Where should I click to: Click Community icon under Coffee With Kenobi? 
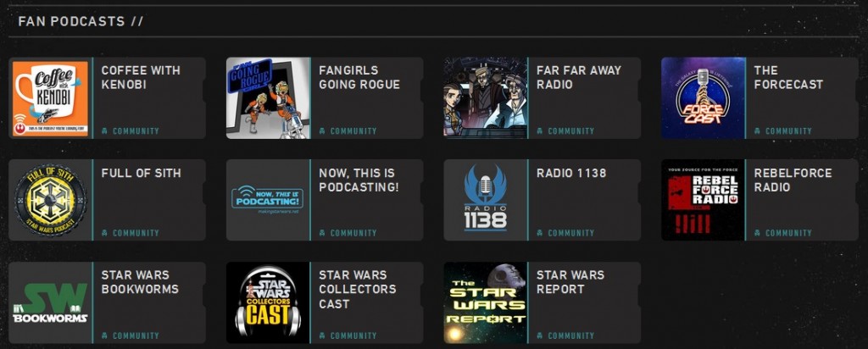point(104,131)
